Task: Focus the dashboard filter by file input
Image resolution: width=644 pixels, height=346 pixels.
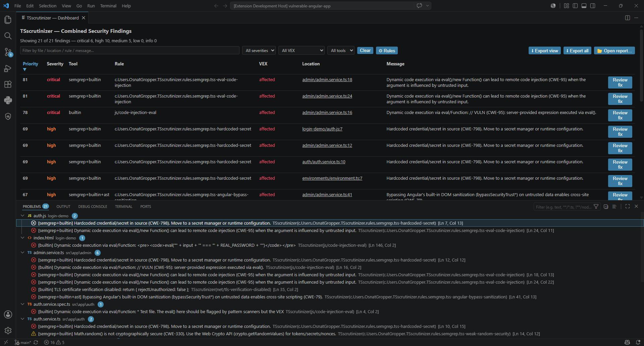Action: (x=129, y=51)
